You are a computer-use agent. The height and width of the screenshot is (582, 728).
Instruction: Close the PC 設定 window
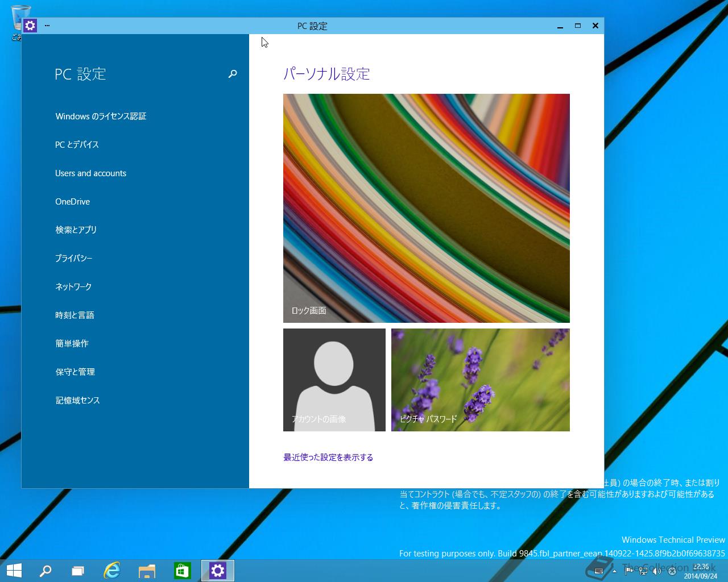click(595, 26)
